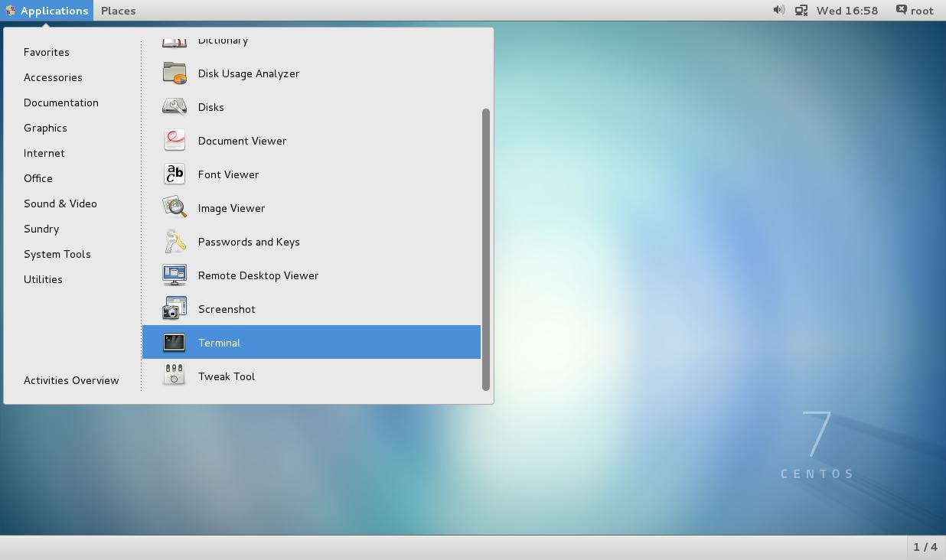The image size is (946, 560).
Task: Click the network connection icon in top bar
Action: pyautogui.click(x=801, y=11)
